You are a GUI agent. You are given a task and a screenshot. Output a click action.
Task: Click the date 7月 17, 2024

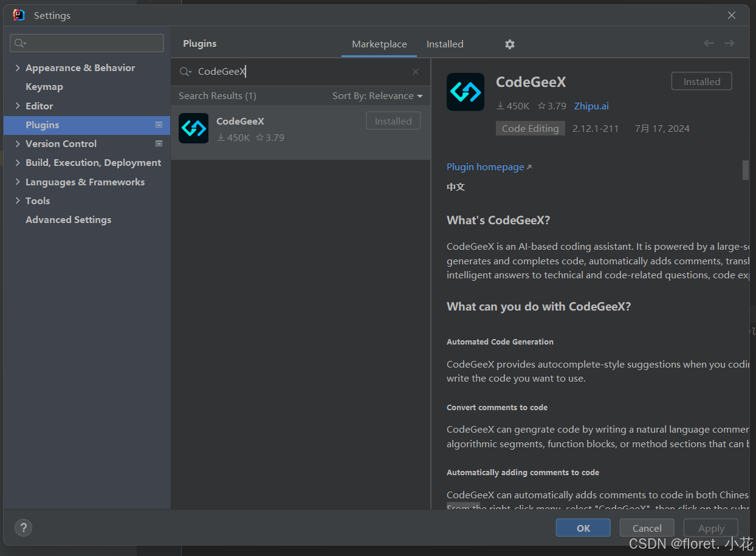pyautogui.click(x=662, y=128)
